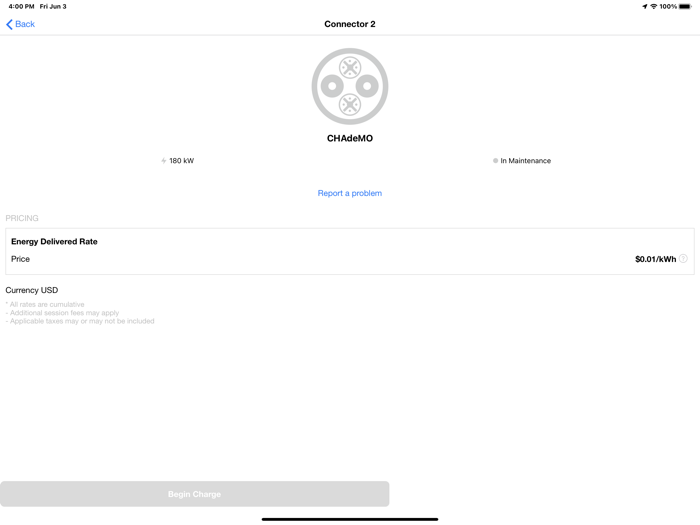
Task: Click the lightning bolt power icon
Action: (164, 161)
